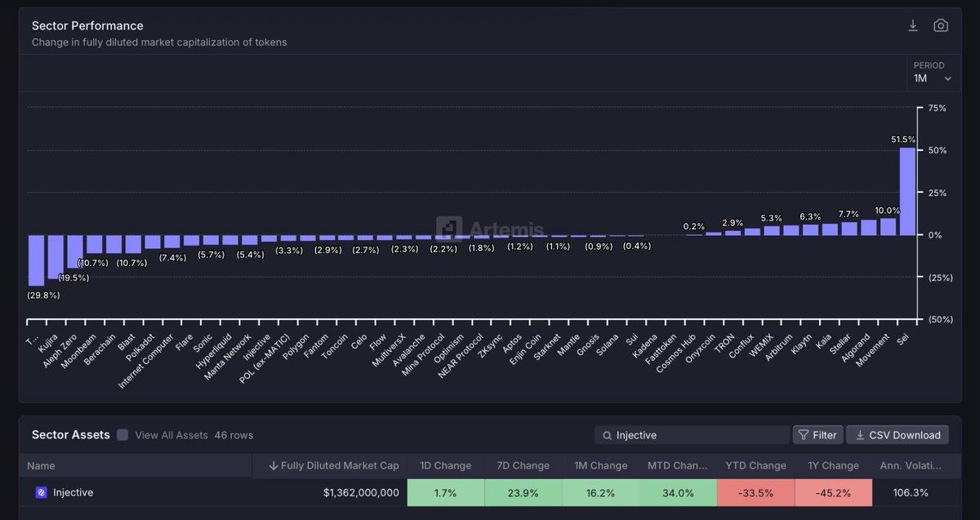Click the CSV Download button

pos(898,435)
